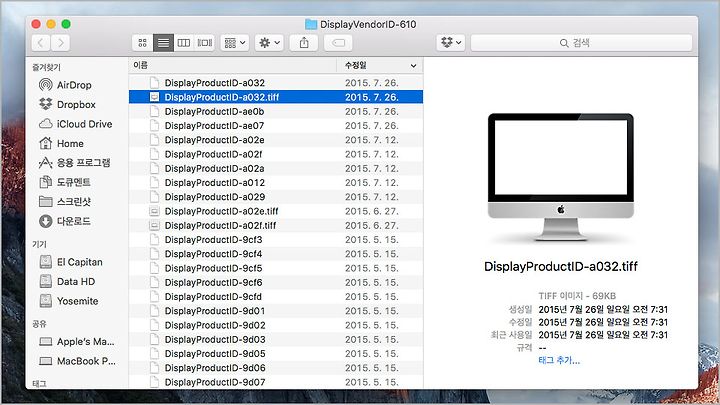
Task: Select file DisplayProductID-a02e
Action: pyautogui.click(x=276, y=140)
